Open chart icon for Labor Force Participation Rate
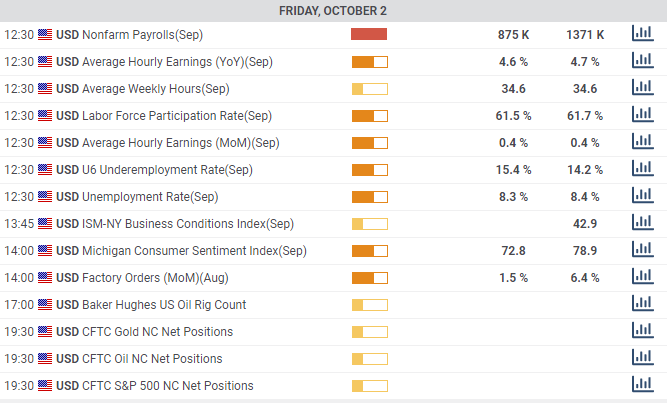This screenshot has width=667, height=403. 641,115
